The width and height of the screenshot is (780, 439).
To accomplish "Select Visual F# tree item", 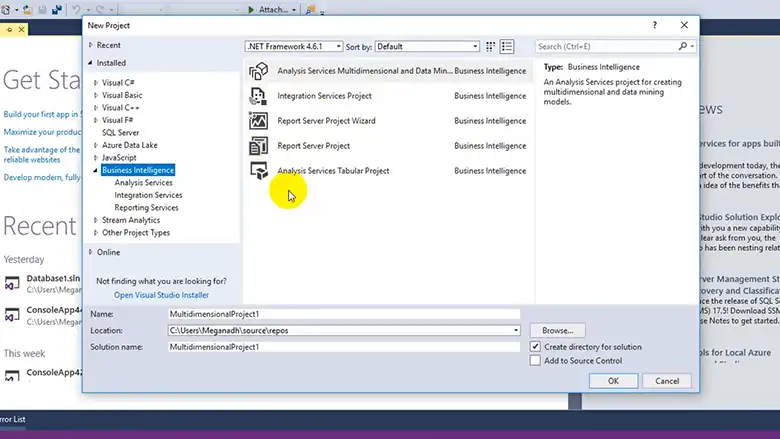I will point(117,120).
